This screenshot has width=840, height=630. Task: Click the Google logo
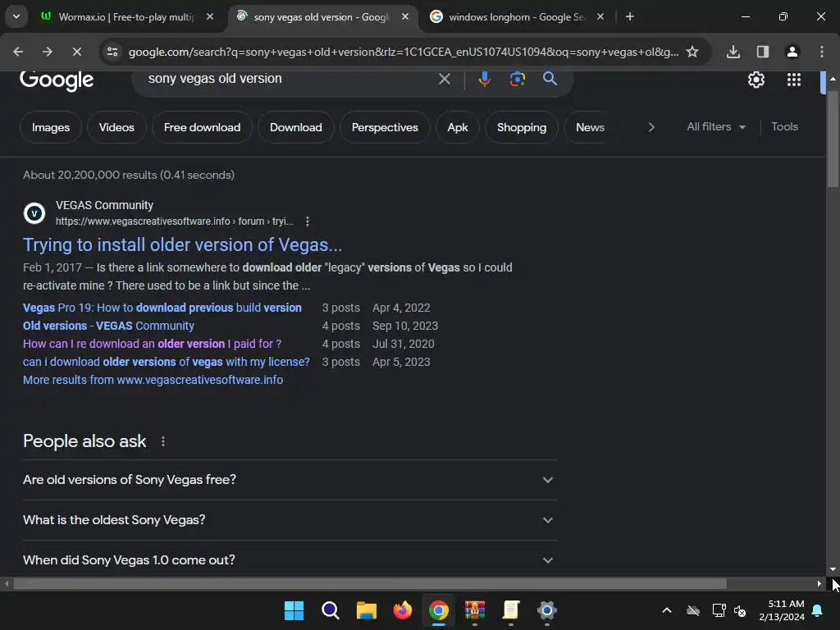pyautogui.click(x=57, y=80)
